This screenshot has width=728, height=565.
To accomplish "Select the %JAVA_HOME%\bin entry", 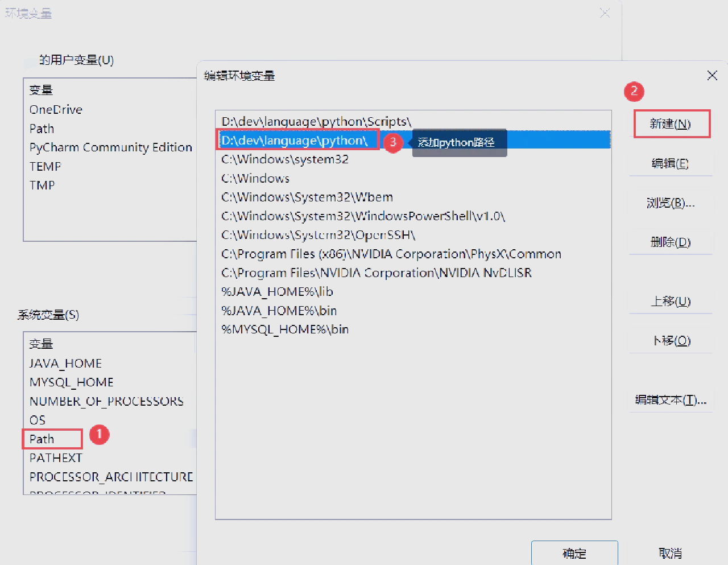I will 279,311.
